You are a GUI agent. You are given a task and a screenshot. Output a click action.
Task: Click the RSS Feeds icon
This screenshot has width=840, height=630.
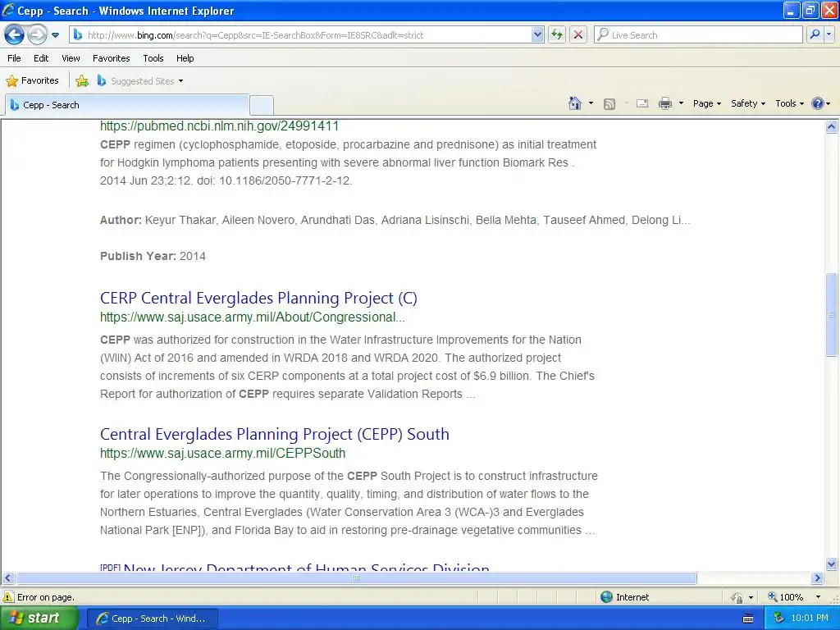(x=609, y=104)
